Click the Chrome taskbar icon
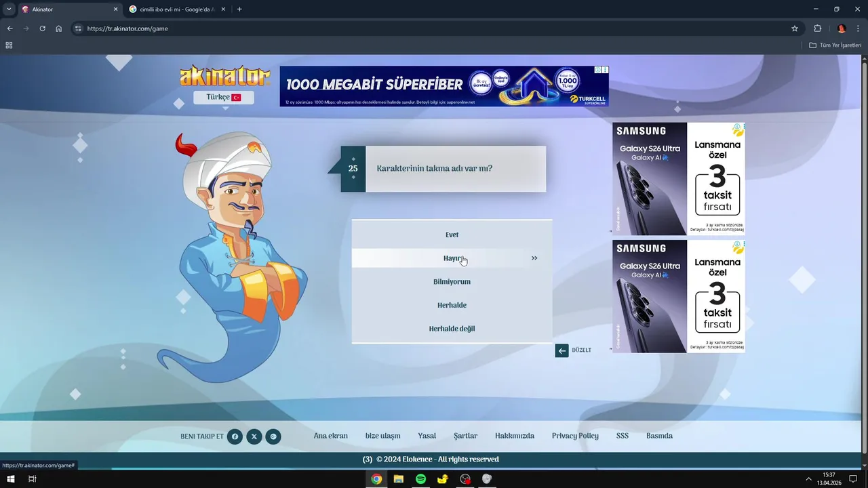 coord(376,479)
